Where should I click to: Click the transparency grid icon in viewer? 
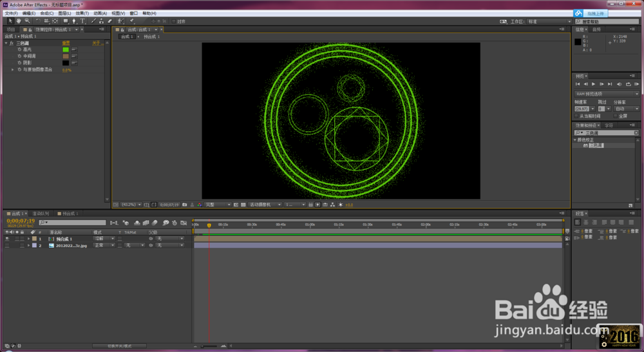coord(243,204)
